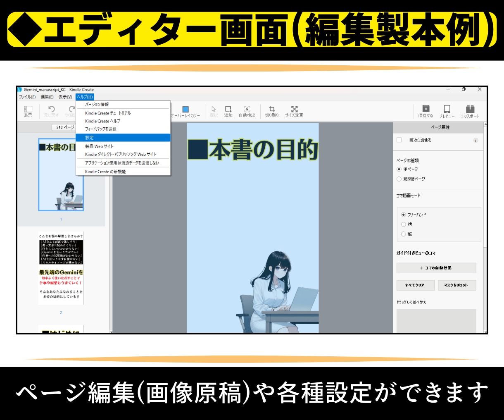Select page 1 thumbnail

pos(61,175)
